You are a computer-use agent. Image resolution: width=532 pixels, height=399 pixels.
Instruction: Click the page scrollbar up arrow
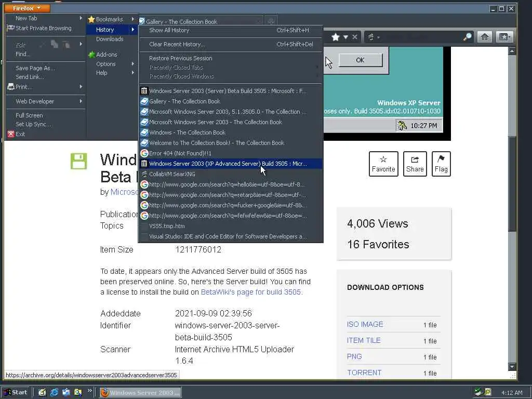[x=512, y=51]
